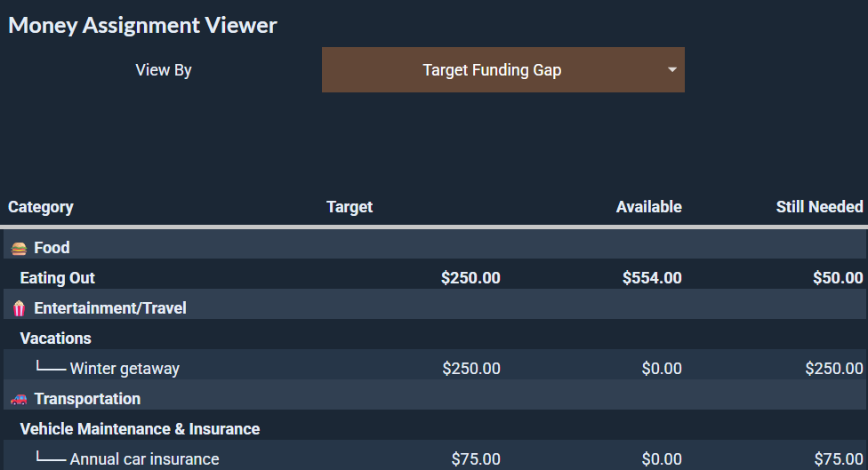This screenshot has height=470, width=868.
Task: Click the View By label
Action: click(x=164, y=70)
